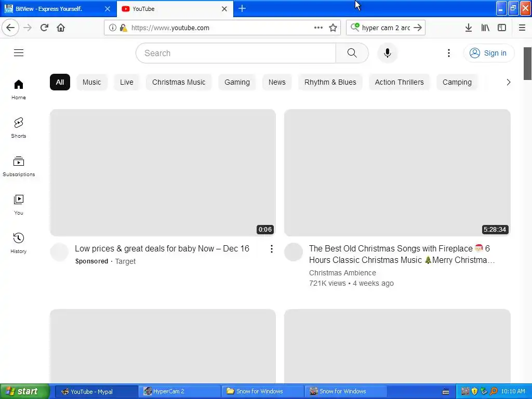The width and height of the screenshot is (532, 399).
Task: Open Shorts from the sidebar
Action: (x=19, y=128)
